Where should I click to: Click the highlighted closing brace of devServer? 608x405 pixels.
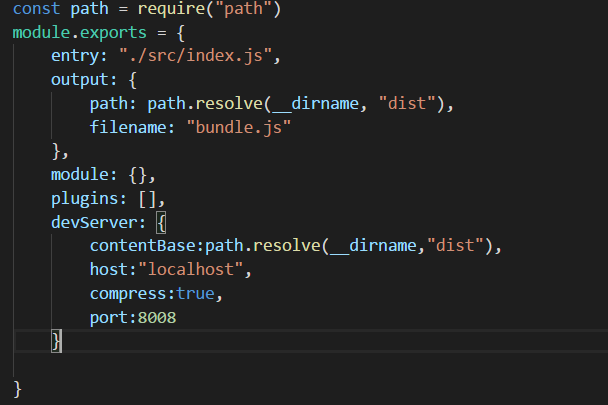click(x=56, y=341)
